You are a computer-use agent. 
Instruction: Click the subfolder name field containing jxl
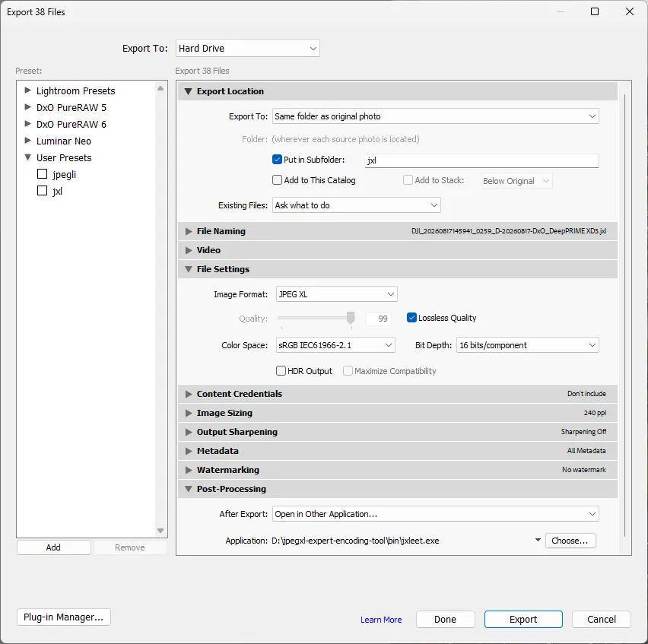(x=481, y=160)
